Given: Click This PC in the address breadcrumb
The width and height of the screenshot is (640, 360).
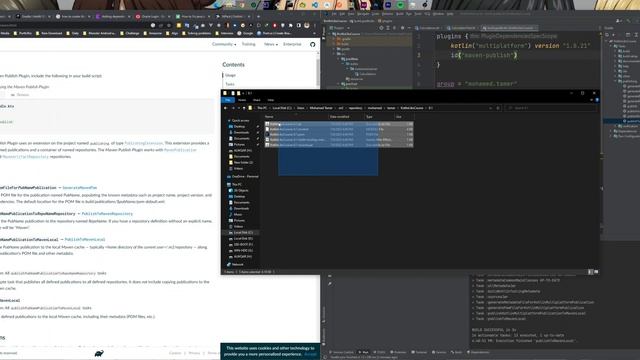Looking at the screenshot, I should (x=262, y=108).
